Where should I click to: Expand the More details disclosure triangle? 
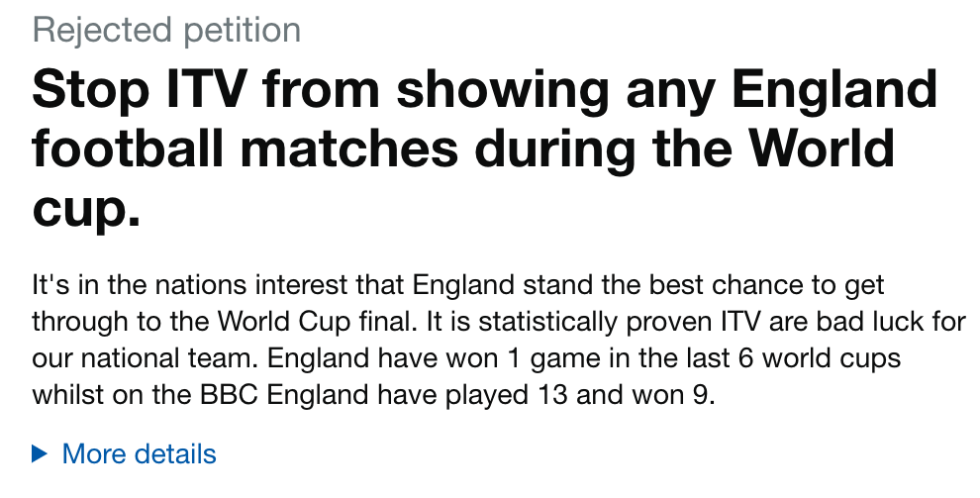(40, 454)
